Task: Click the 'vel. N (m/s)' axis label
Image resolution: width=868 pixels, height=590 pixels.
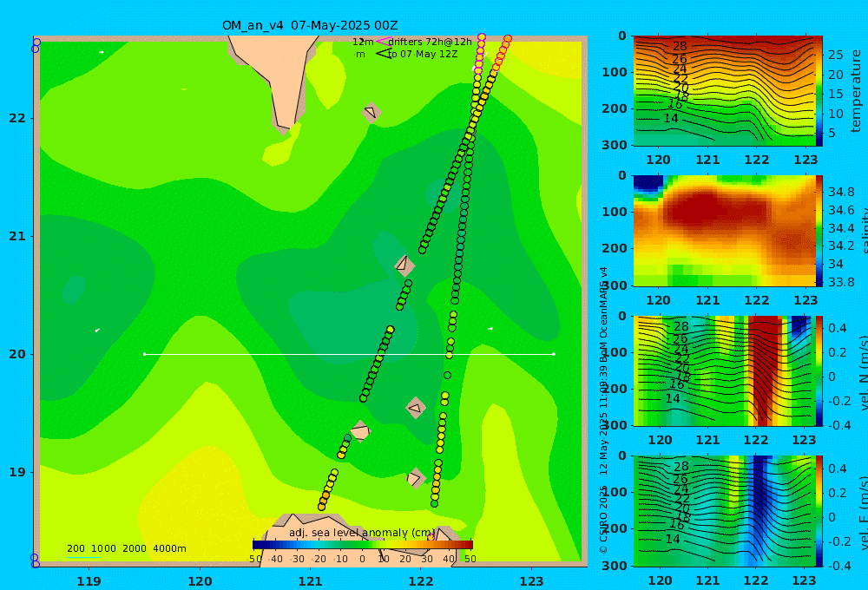Action: 863,372
